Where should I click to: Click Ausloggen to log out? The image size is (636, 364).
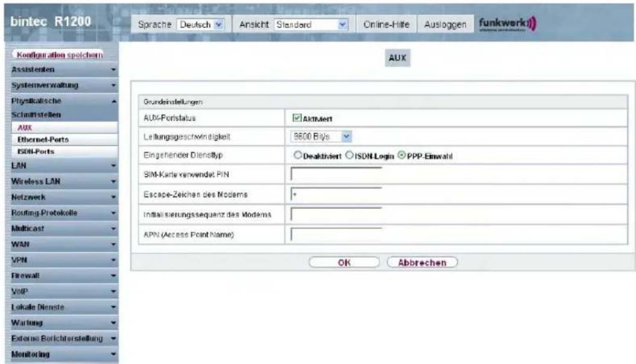[445, 25]
